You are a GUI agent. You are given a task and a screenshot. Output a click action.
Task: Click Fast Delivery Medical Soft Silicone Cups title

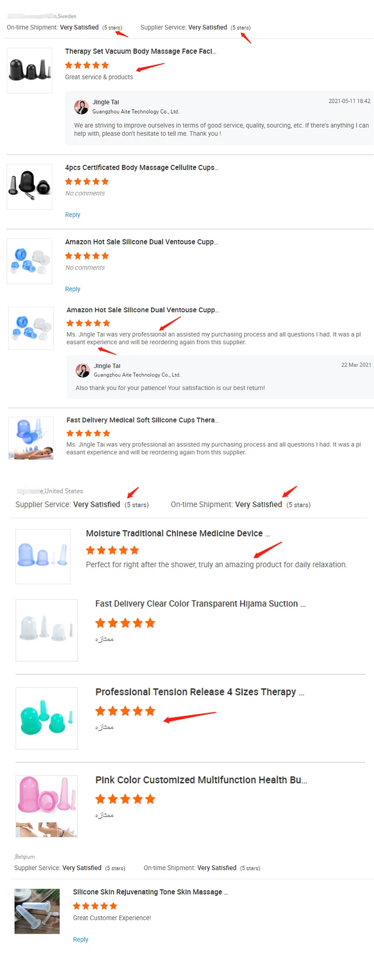coord(143,420)
